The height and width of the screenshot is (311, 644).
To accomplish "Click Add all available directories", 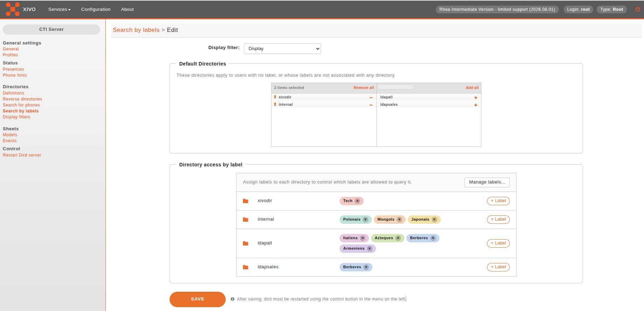I will click(472, 88).
